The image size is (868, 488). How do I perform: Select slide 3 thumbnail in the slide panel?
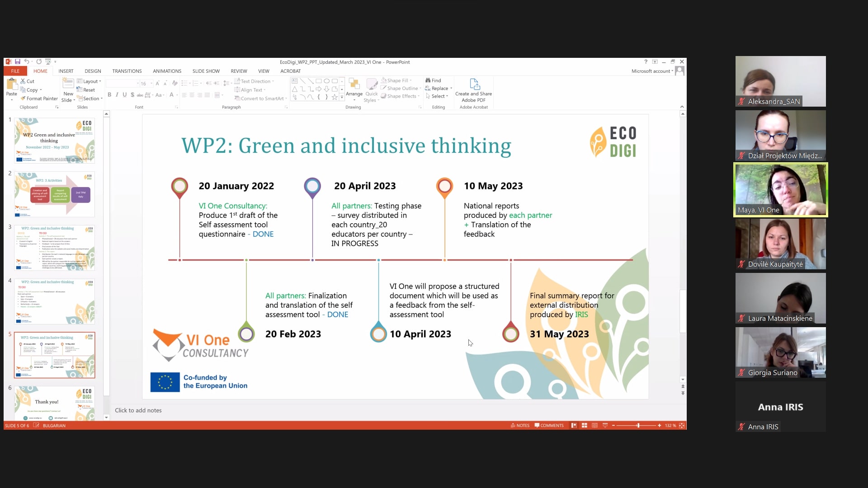click(x=54, y=248)
